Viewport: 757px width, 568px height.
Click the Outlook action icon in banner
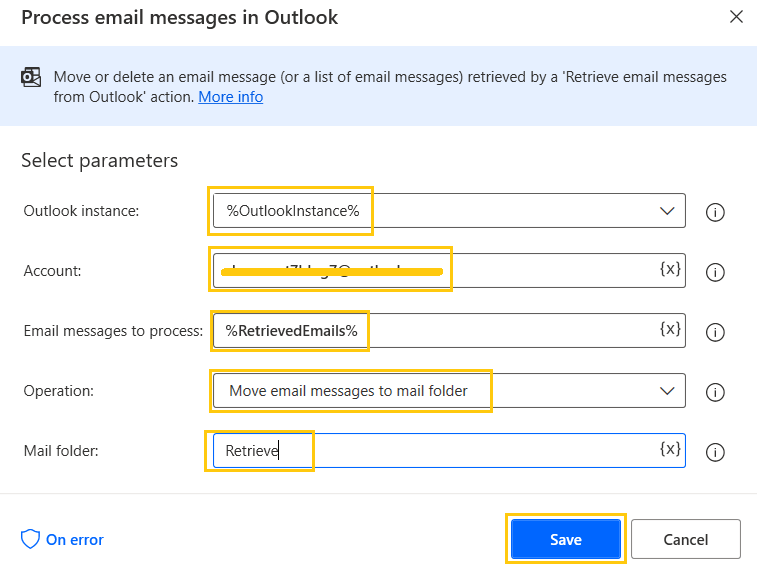[31, 77]
